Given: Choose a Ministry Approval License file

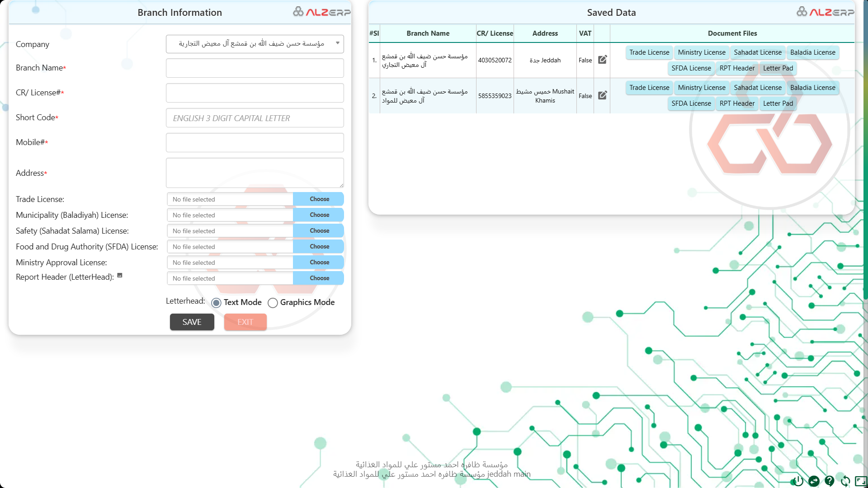Looking at the screenshot, I should click(319, 263).
